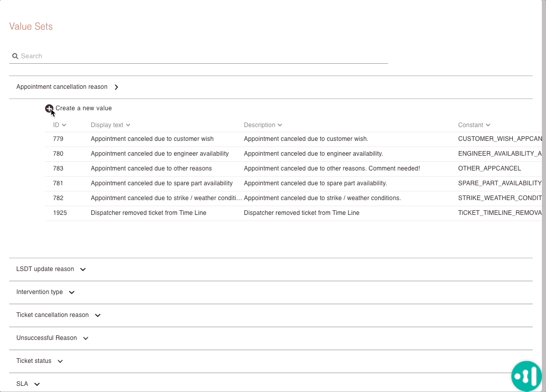Collapse the Appointment cancellation reason section

116,87
